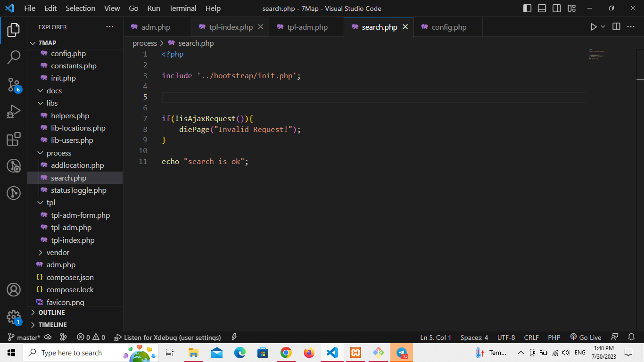Close the search.php editor tab
644x362 pixels.
405,27
